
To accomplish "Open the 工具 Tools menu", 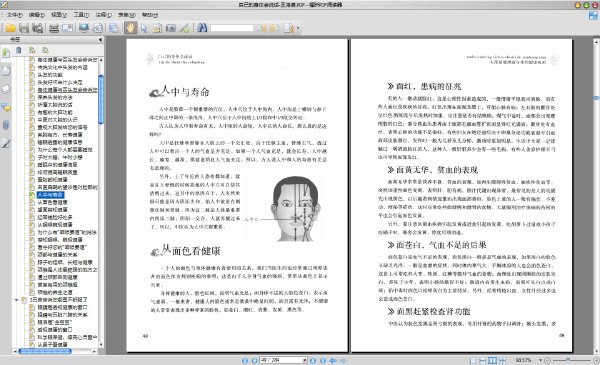I will [81, 15].
